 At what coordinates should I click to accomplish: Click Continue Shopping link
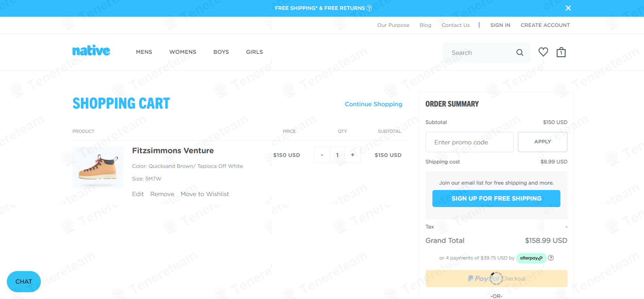(x=373, y=104)
